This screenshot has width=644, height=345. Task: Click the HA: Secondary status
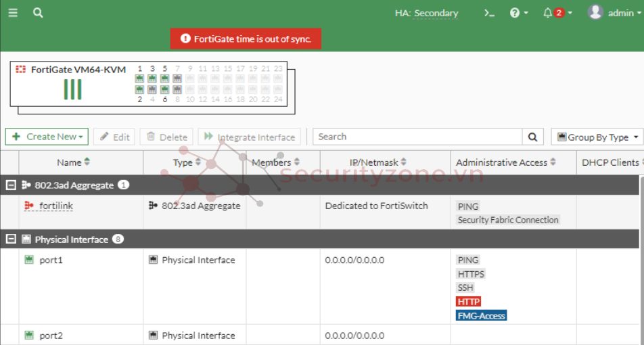[x=426, y=13]
